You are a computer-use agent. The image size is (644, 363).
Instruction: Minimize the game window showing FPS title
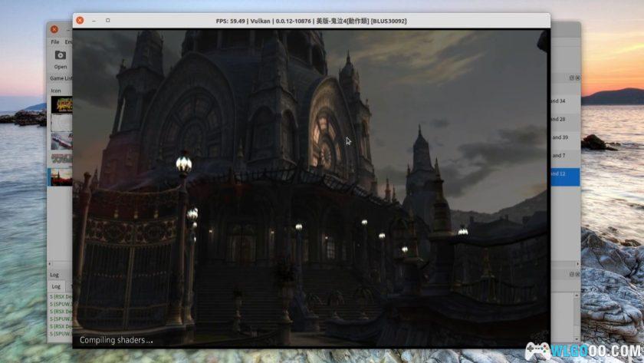94,21
